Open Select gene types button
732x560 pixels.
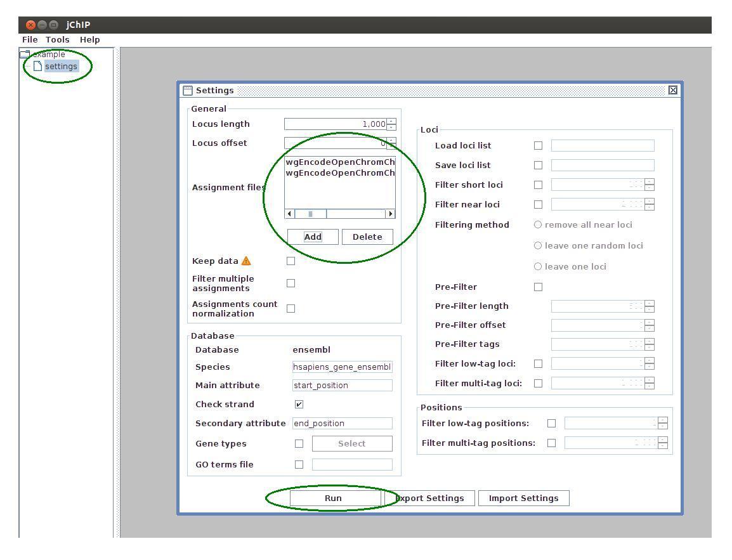[x=351, y=443]
